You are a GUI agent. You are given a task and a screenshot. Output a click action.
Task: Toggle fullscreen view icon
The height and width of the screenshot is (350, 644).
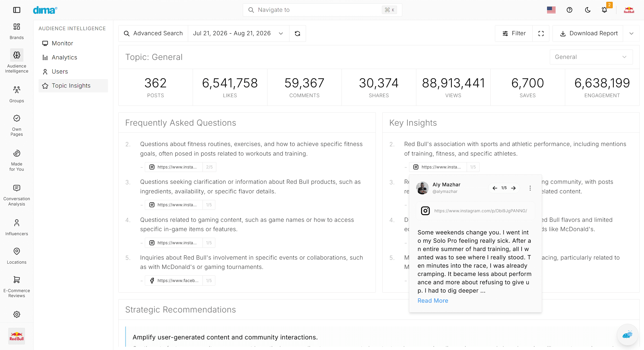pyautogui.click(x=541, y=33)
